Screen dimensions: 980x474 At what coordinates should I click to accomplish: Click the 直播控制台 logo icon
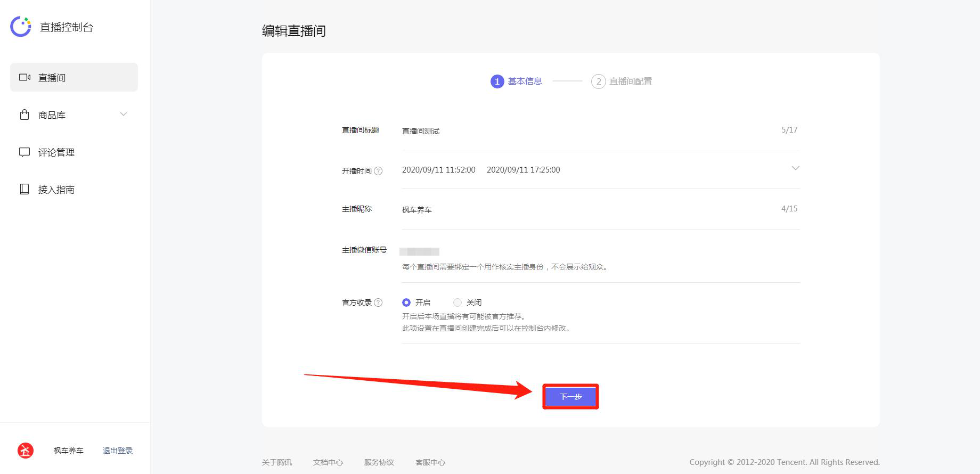coord(21,27)
